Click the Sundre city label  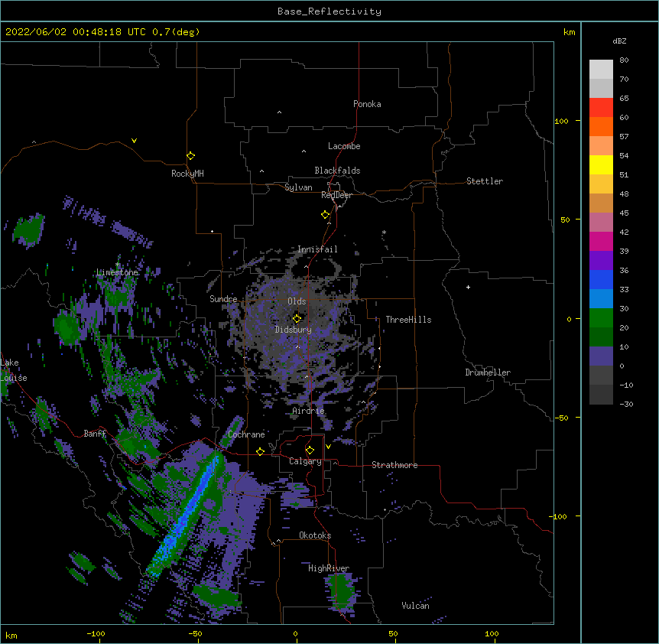[223, 299]
